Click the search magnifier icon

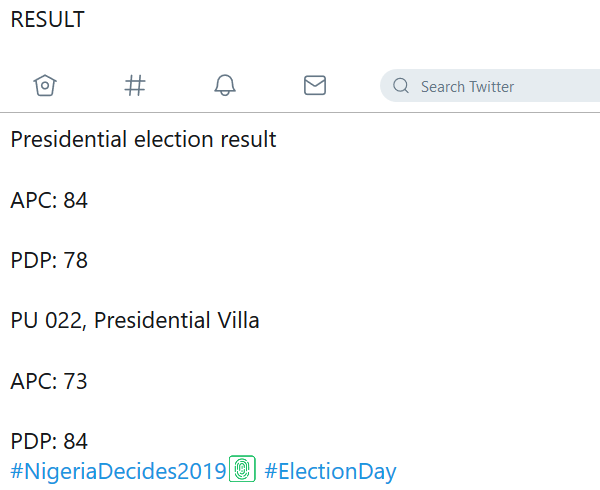coord(402,86)
